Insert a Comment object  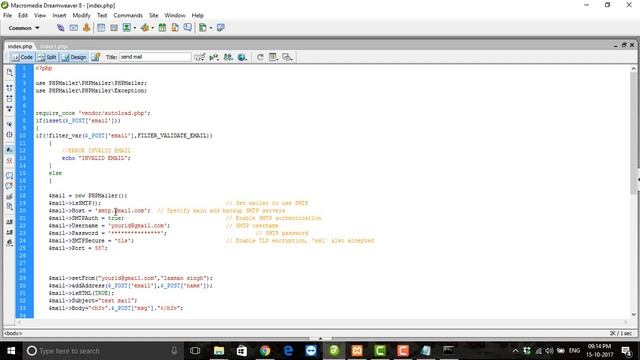[187, 28]
